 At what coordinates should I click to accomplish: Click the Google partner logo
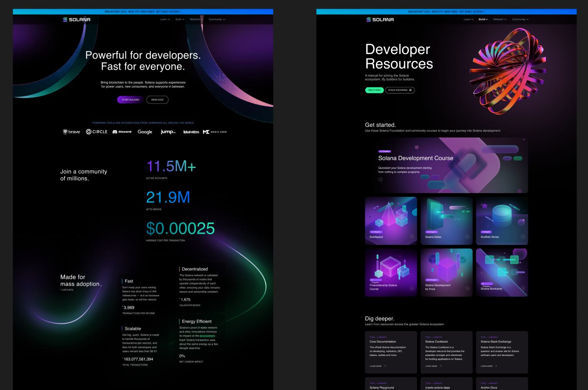(x=145, y=132)
